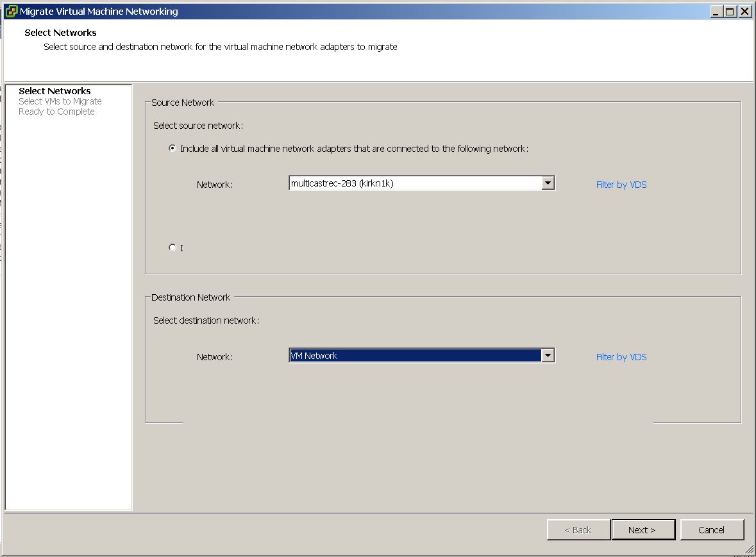Image resolution: width=756 pixels, height=557 pixels.
Task: Click Filter by VDS link for destination network
Action: [x=621, y=357]
